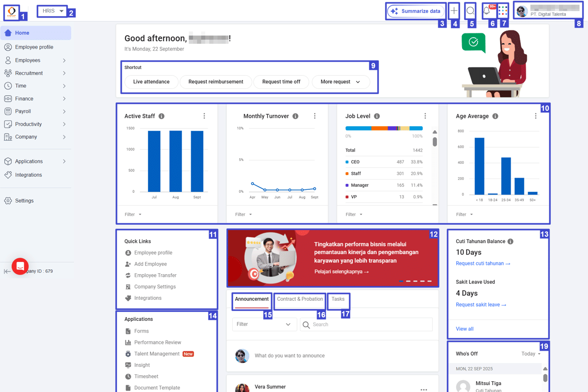588x392 pixels.
Task: Click Request reimbursement shortcut
Action: (x=216, y=82)
